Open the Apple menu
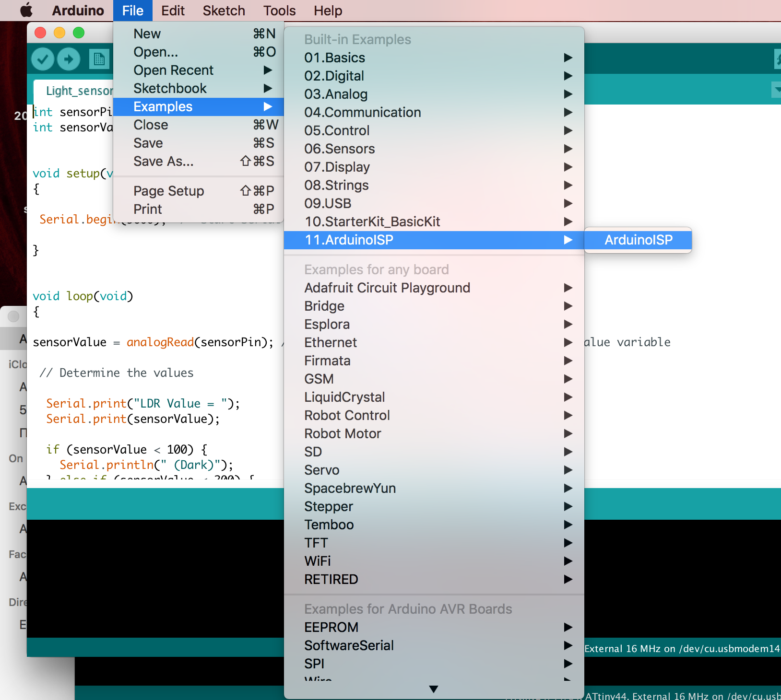Viewport: 781px width, 700px height. click(x=26, y=10)
